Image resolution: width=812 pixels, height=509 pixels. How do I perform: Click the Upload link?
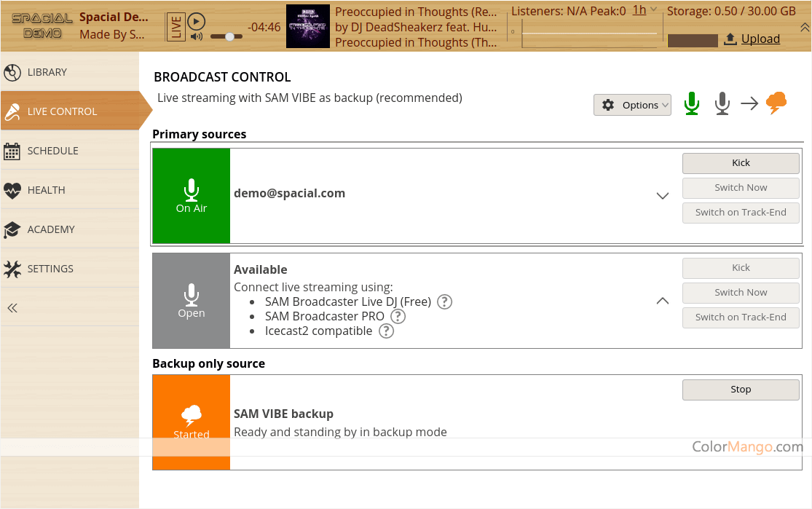pos(760,39)
